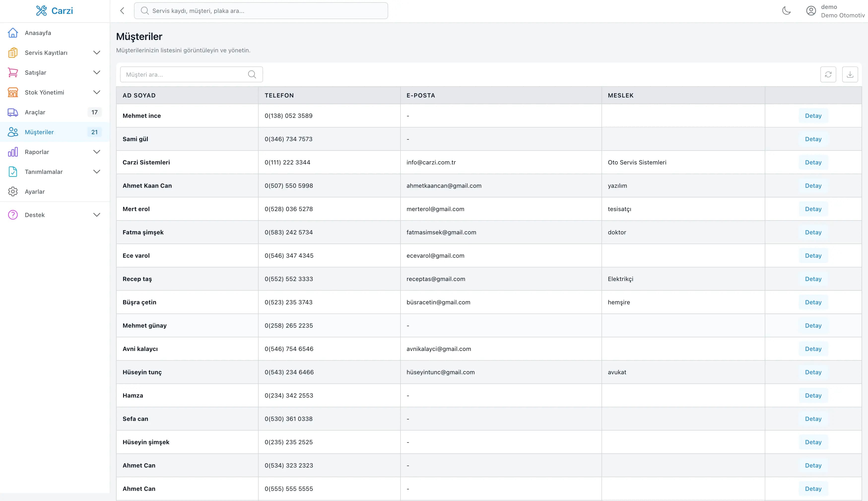Expand the Tanımlamalar menu chevron
The height and width of the screenshot is (501, 868).
click(97, 172)
